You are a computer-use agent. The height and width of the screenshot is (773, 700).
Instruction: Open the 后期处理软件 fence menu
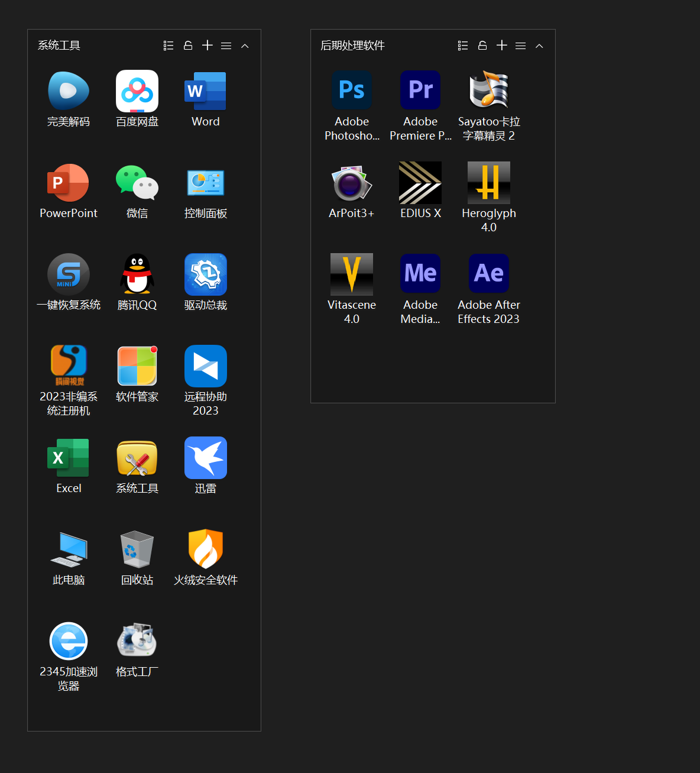520,46
